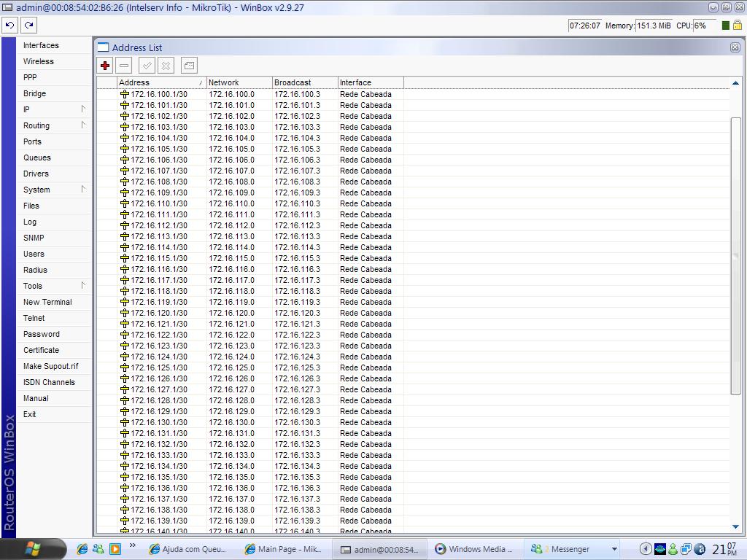Open New Terminal
Viewport: 747px width, 560px height.
point(54,302)
